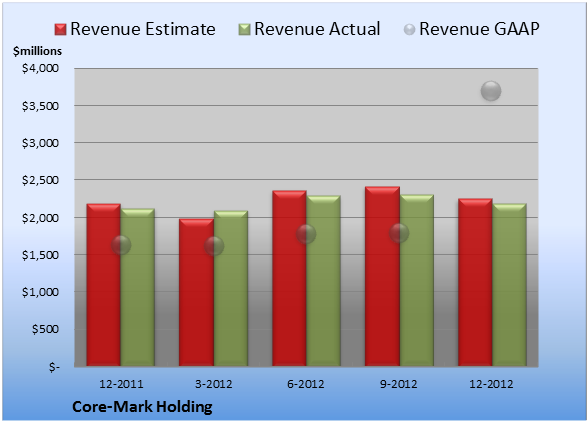This screenshot has width=588, height=422.
Task: Select the green actual bar for 6-2012
Action: coord(324,281)
